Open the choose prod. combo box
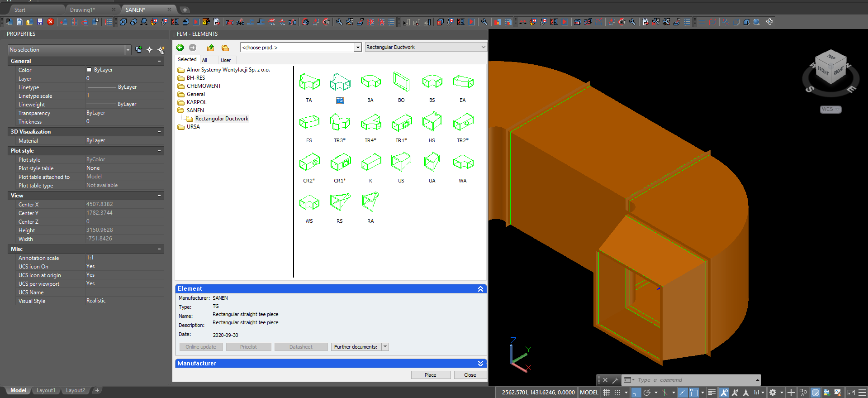This screenshot has height=398, width=868. point(301,48)
